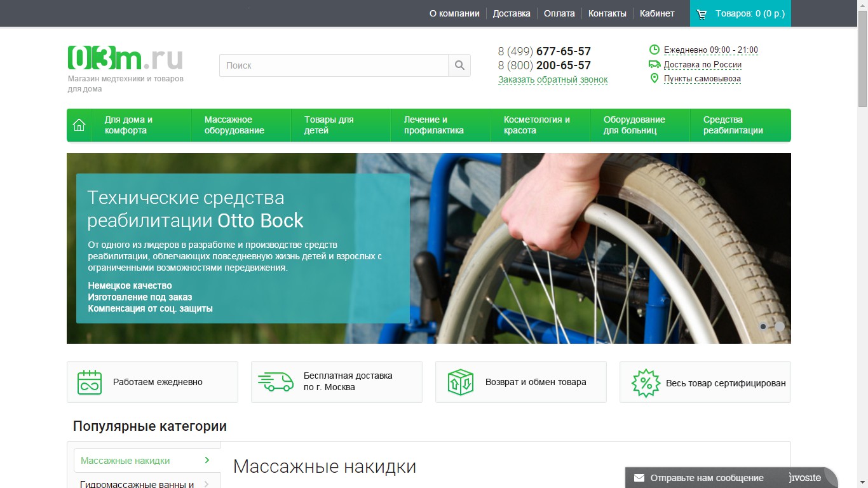Click the Бесплатная доставка по г. Москва label
Viewport: 868px width, 488px height.
[348, 381]
